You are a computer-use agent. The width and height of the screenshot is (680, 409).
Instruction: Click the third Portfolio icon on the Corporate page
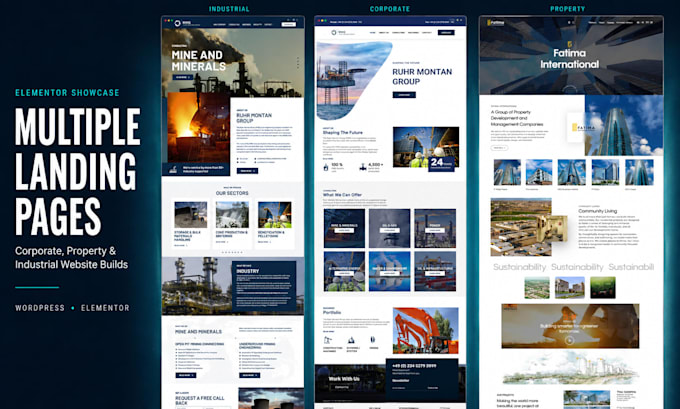373,340
